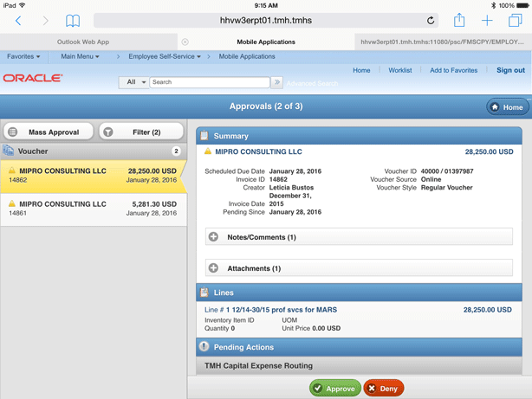Reload page using refresh icon
Image resolution: width=532 pixels, height=399 pixels.
(431, 21)
